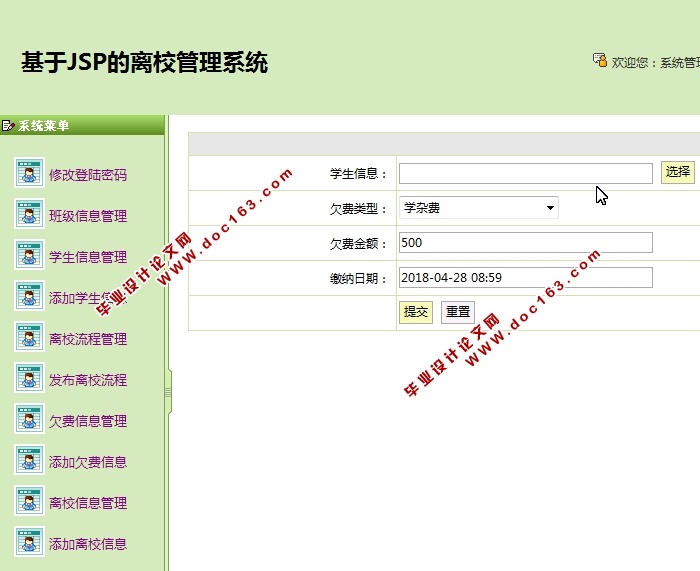
Task: Go to 离校信息管理 page
Action: (88, 503)
